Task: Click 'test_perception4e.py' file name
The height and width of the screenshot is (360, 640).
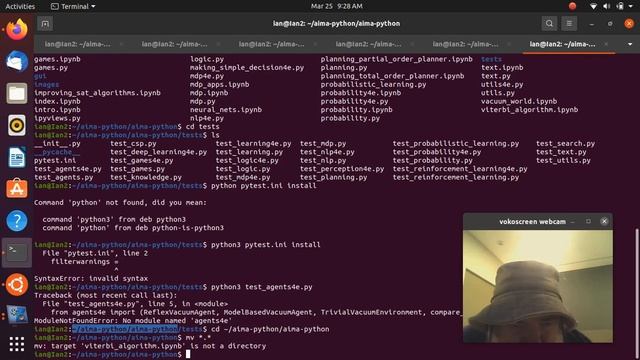Action: pyautogui.click(x=342, y=169)
